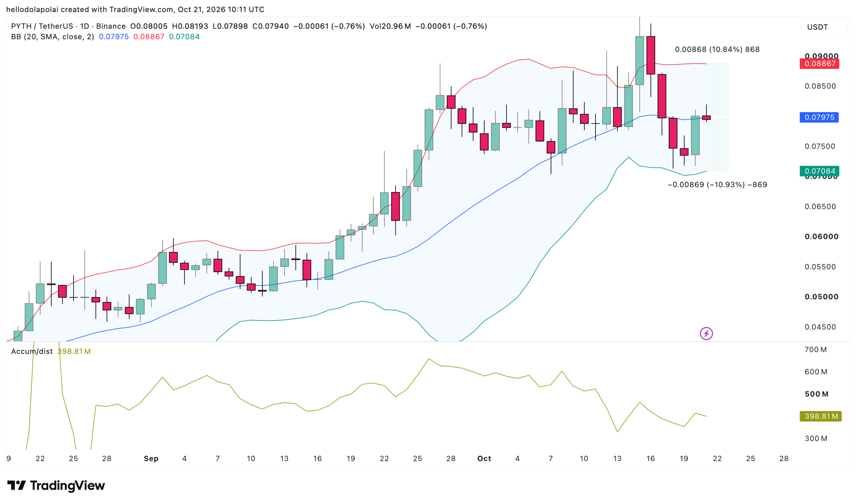This screenshot has width=856, height=504.
Task: Click the TradingView logo
Action: pos(56,486)
